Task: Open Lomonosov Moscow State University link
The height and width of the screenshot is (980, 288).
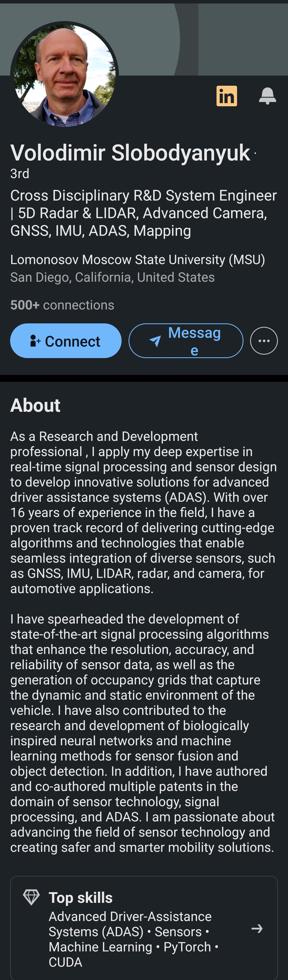Action: (x=138, y=260)
